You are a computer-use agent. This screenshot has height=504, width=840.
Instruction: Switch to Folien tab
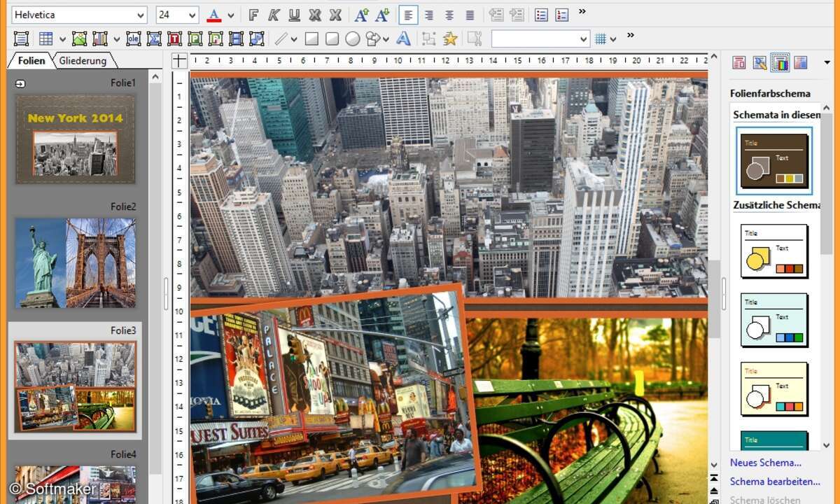[x=31, y=61]
